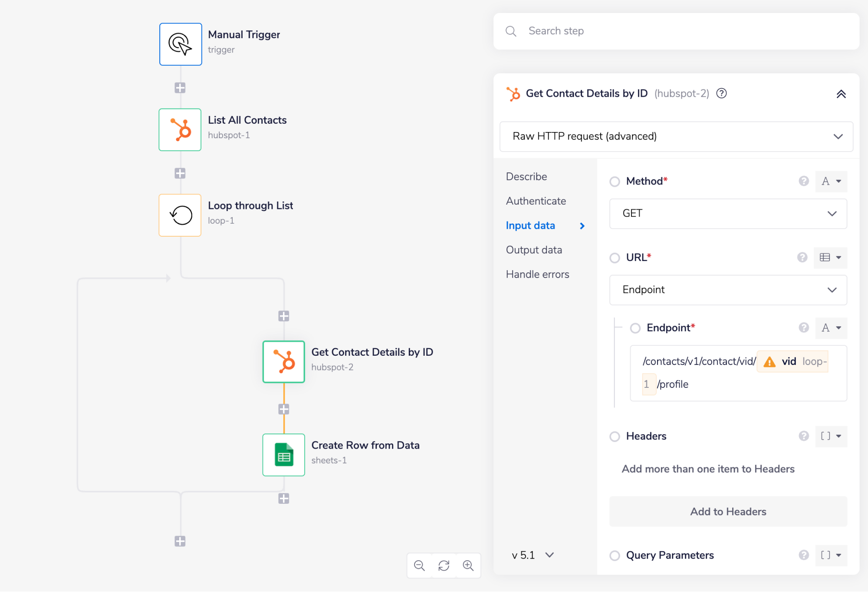Select the Manual Trigger node icon
The image size is (868, 592).
[x=180, y=44]
